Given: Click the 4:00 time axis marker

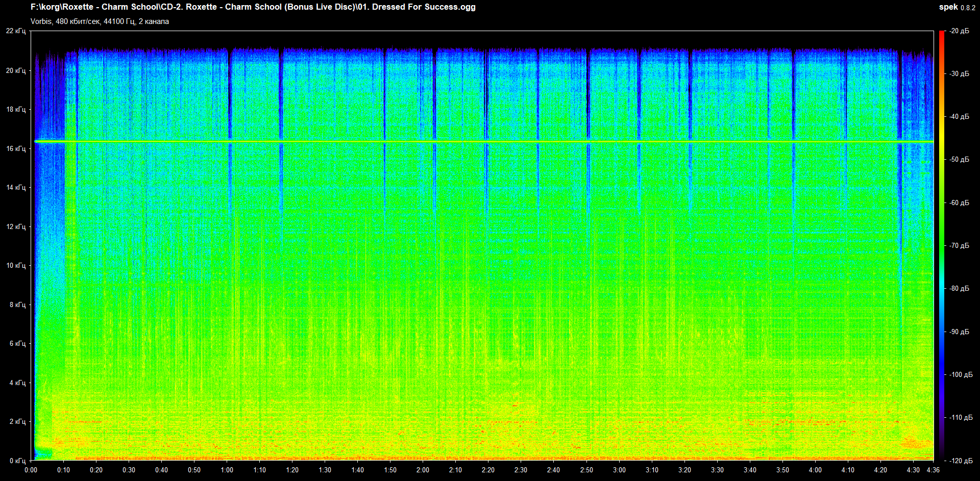Looking at the screenshot, I should (815, 470).
